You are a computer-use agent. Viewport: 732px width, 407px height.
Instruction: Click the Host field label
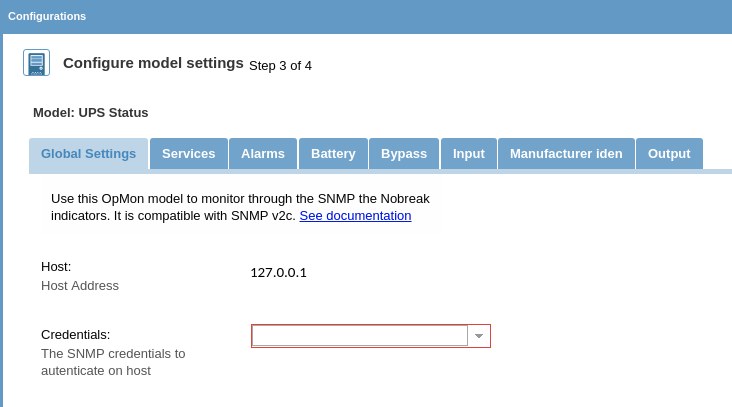point(56,267)
